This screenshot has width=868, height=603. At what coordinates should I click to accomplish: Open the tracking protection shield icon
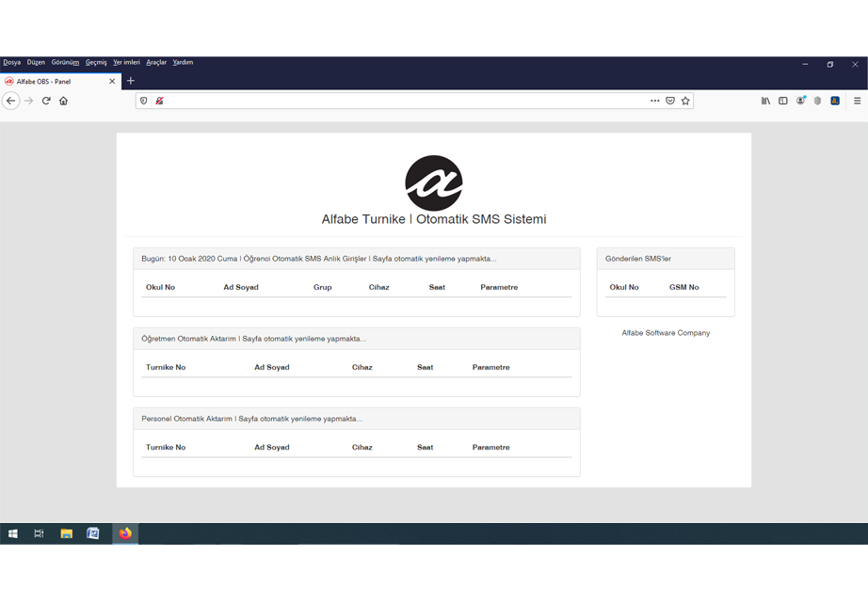(143, 101)
